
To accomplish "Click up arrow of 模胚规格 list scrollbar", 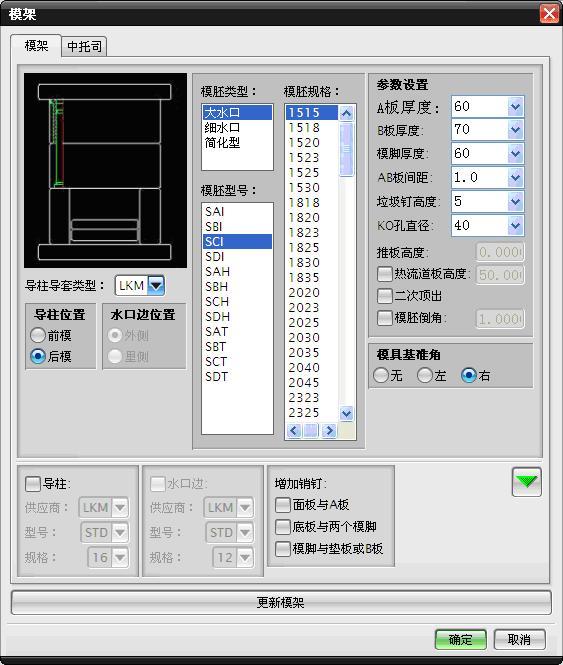I will [346, 113].
